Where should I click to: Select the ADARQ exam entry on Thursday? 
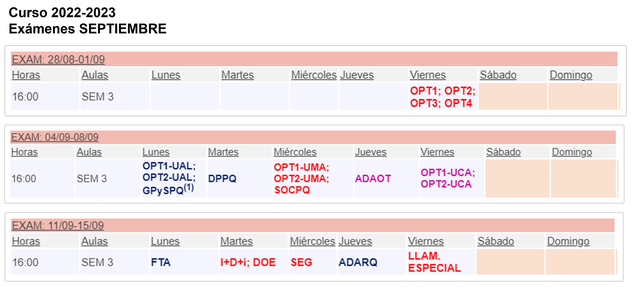[x=358, y=262]
